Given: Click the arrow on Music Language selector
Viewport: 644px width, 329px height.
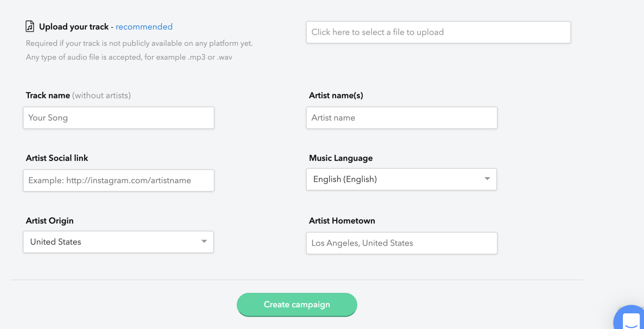Looking at the screenshot, I should pyautogui.click(x=487, y=179).
